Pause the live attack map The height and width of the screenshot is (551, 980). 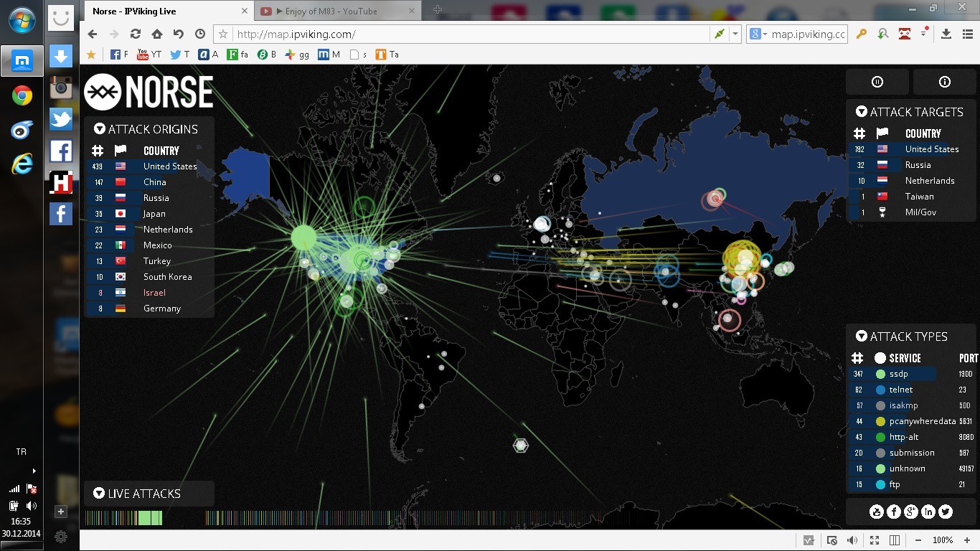pos(877,82)
